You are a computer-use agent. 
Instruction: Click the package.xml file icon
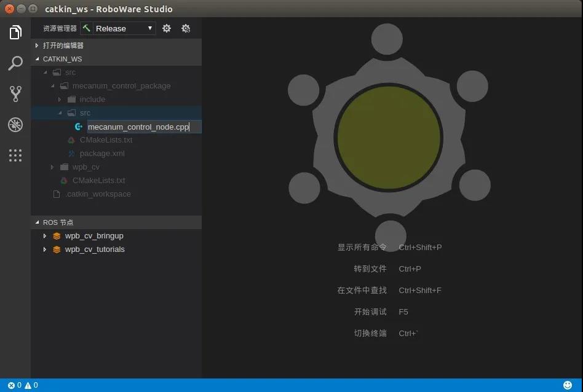(71, 154)
